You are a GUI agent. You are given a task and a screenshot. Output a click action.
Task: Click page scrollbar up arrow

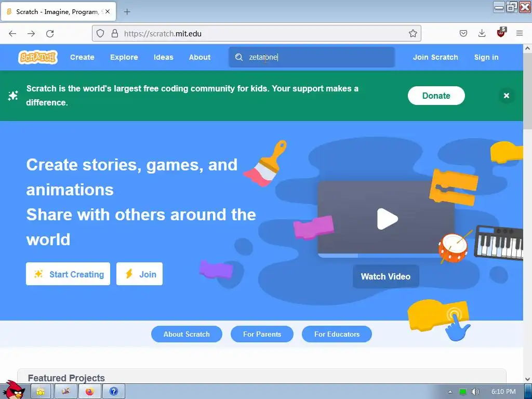[x=528, y=48]
